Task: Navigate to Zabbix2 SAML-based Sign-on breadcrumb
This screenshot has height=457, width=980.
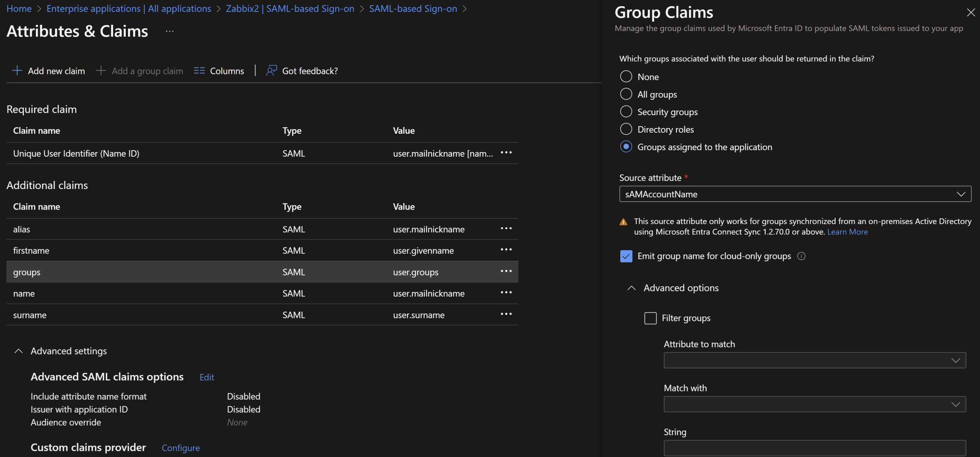Action: point(290,8)
